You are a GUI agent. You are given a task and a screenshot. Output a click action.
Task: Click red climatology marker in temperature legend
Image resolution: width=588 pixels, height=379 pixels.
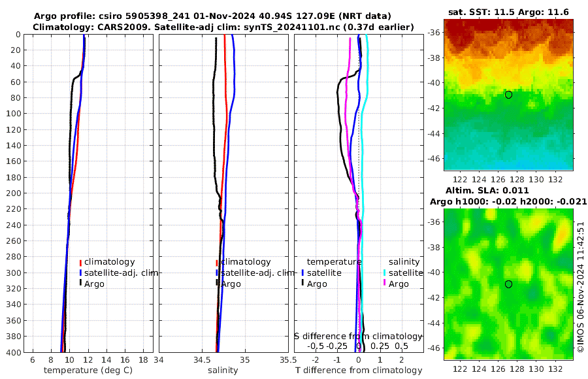pos(80,263)
